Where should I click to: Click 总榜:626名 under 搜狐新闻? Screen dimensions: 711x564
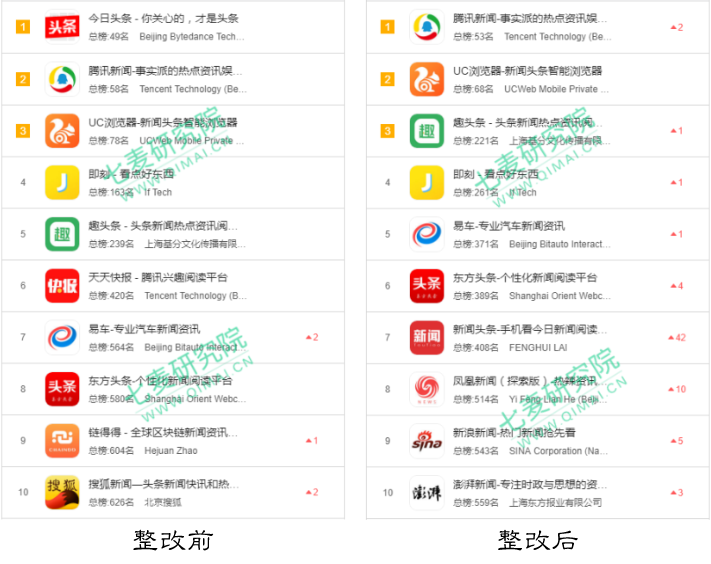111,502
